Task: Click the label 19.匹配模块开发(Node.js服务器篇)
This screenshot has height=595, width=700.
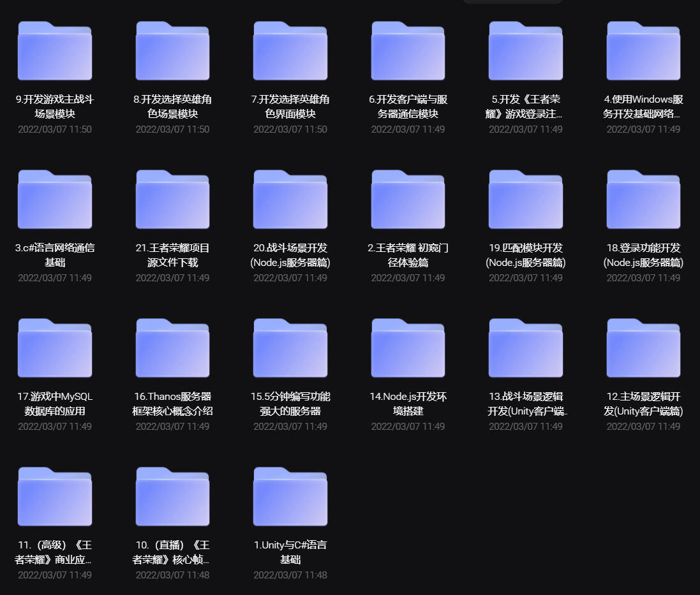Action: tap(526, 255)
